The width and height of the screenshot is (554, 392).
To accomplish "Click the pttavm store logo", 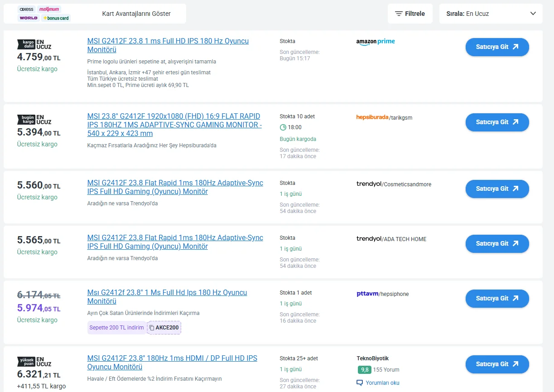I will tap(367, 294).
